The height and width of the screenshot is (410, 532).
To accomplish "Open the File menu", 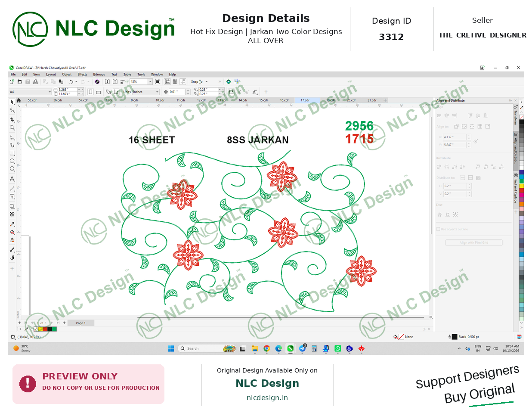I will point(13,75).
